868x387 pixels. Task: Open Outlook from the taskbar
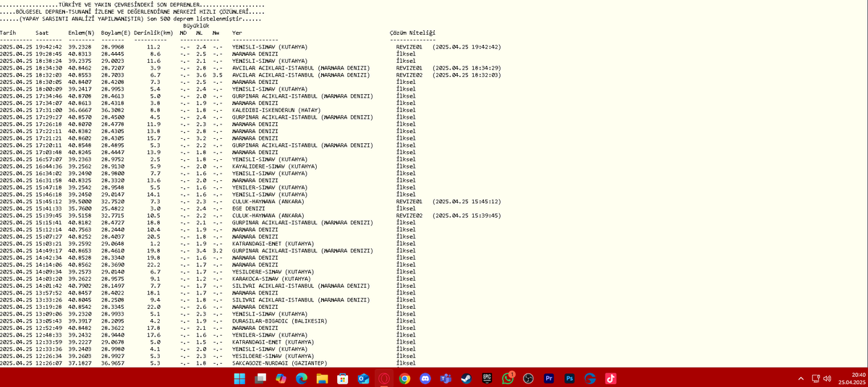(364, 378)
